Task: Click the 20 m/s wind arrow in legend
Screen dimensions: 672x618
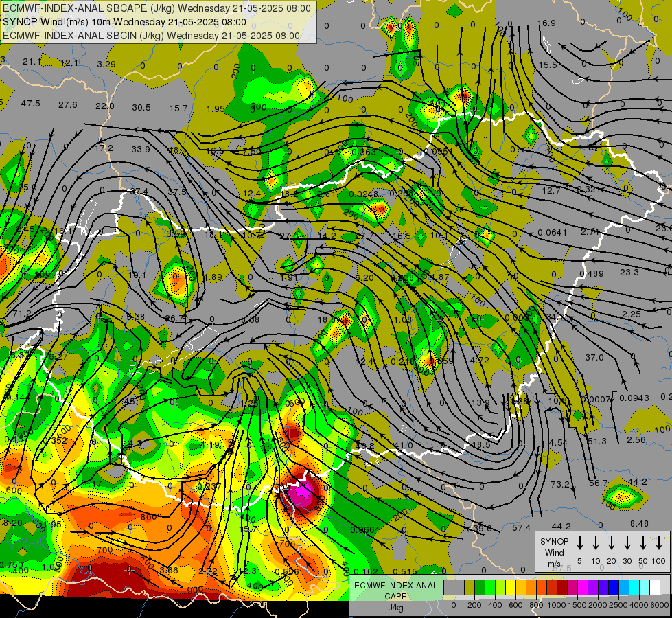Action: click(x=611, y=543)
